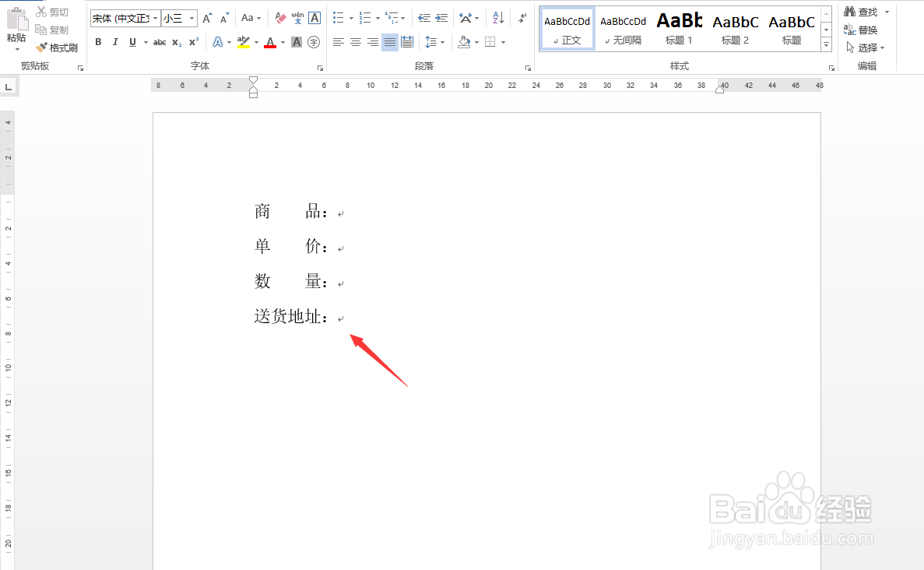Click Decrease Indent icon
This screenshot has height=570, width=924.
424,18
